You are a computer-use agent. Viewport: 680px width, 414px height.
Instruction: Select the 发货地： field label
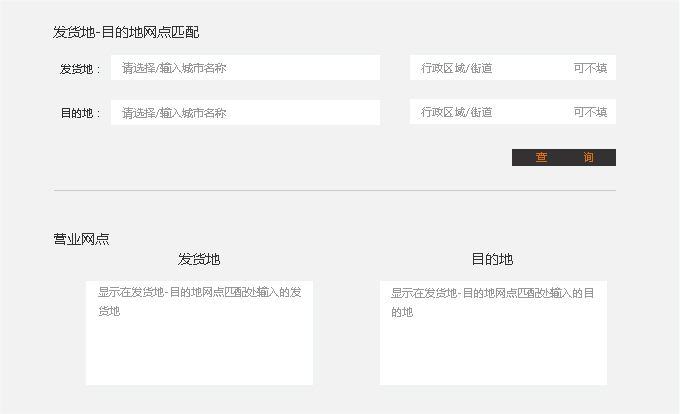click(80, 69)
